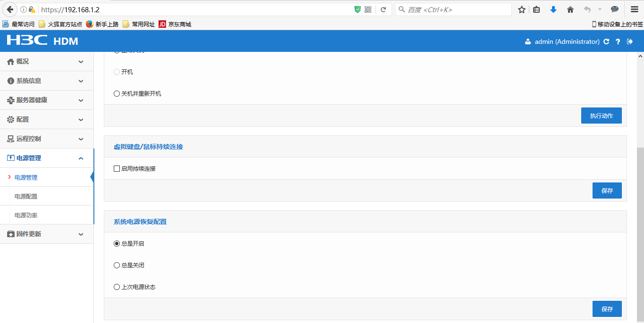
Task: Click the site info icon in address bar
Action: tap(24, 9)
